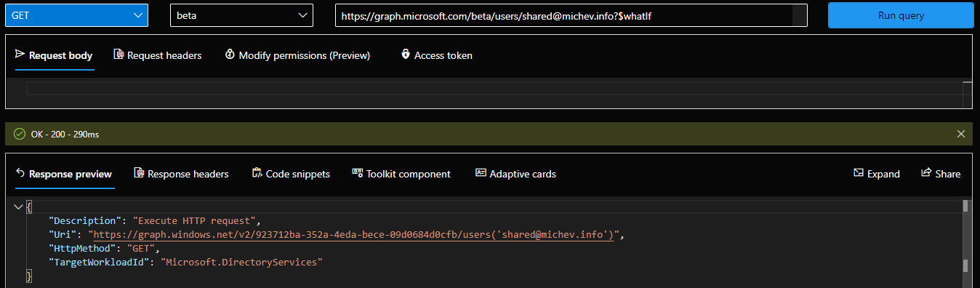Click the Response preview undo-arrow icon
980x288 pixels.
(x=20, y=173)
